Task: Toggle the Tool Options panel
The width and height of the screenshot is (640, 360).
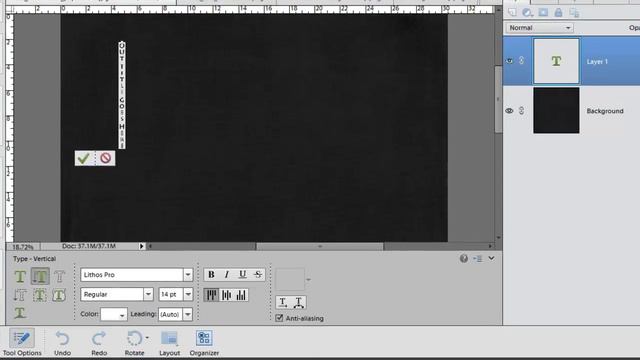Action: click(22, 342)
